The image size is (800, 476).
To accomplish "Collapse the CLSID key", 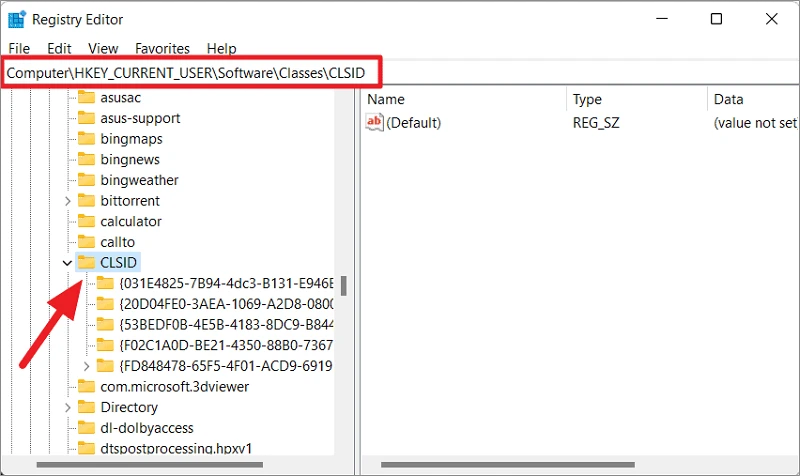I will (x=67, y=263).
